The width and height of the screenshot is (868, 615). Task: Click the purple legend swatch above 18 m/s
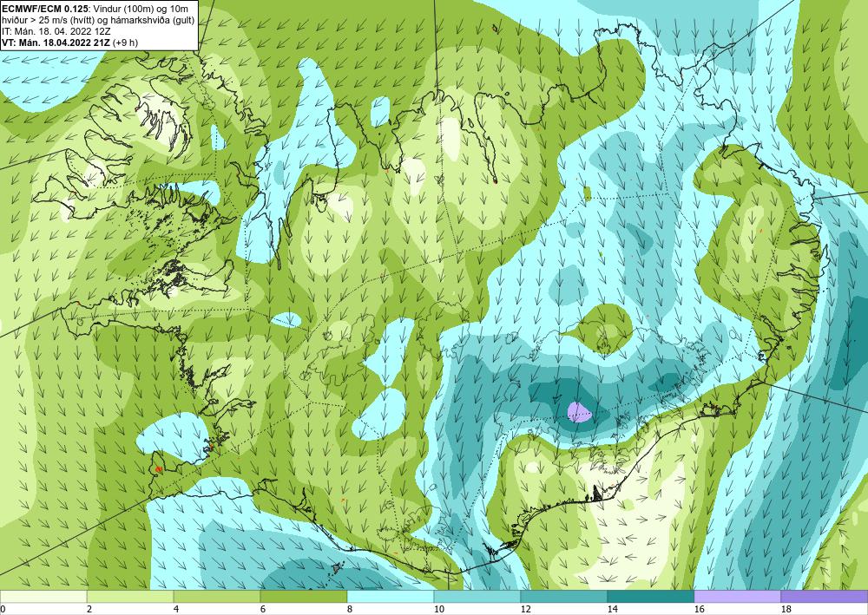[x=825, y=596]
